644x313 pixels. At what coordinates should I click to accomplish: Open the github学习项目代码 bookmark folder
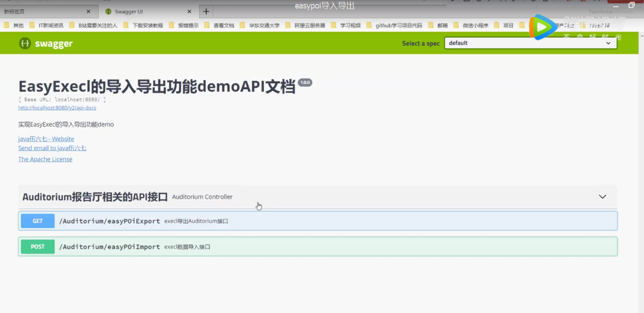pos(394,25)
